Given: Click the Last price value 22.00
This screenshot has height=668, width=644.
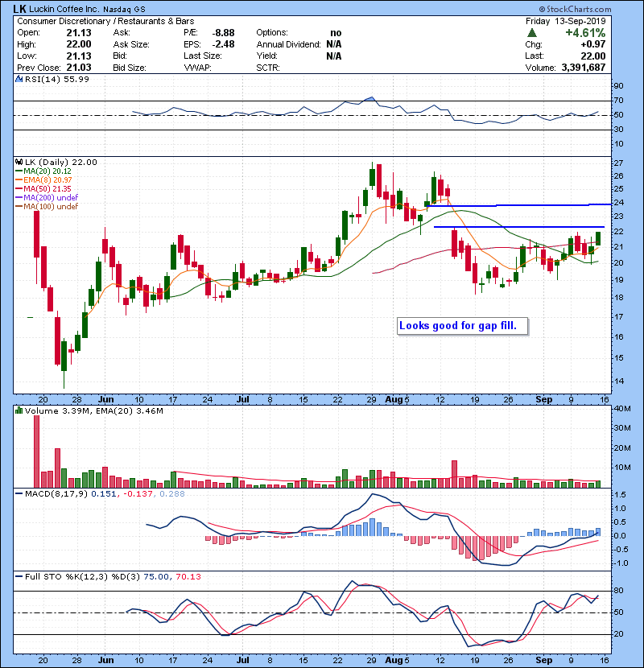Looking at the screenshot, I should 592,56.
